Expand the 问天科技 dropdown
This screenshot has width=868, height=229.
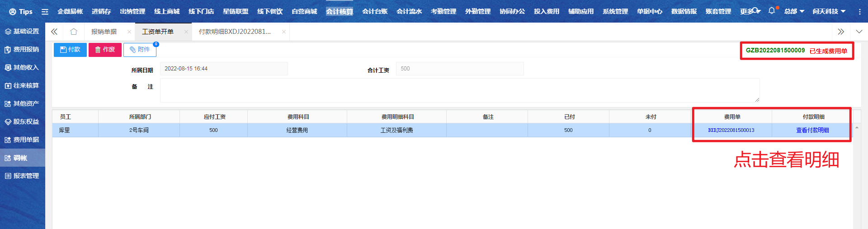(829, 11)
